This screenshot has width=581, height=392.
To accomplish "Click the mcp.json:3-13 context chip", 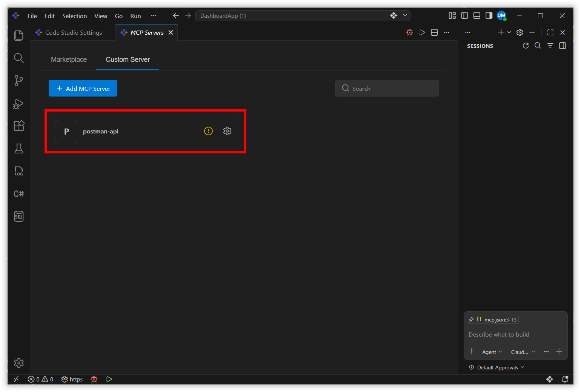I will click(x=493, y=320).
